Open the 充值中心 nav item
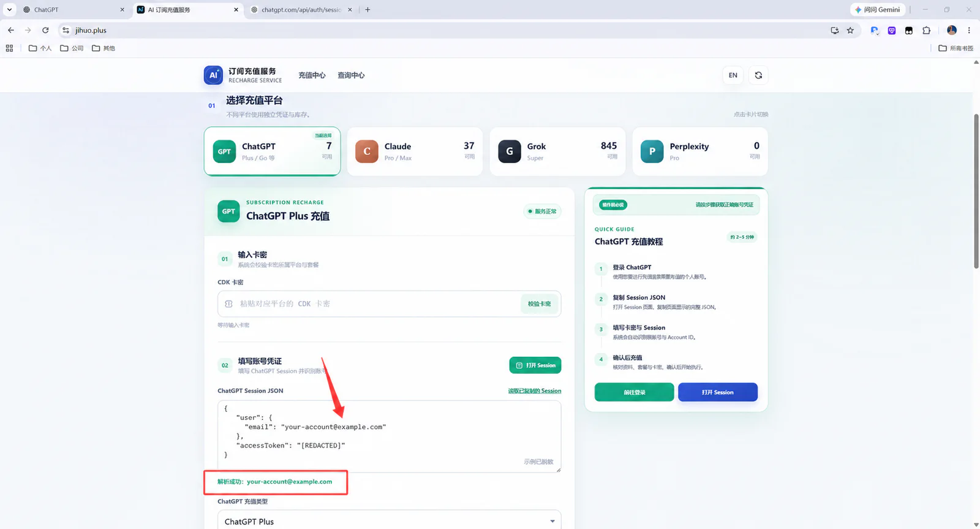Screen dimensions: 980x529 (x=312, y=75)
